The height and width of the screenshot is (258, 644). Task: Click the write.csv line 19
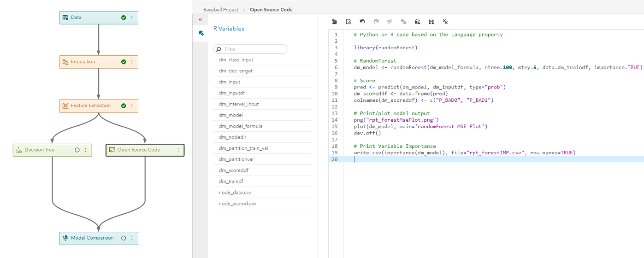(465, 152)
